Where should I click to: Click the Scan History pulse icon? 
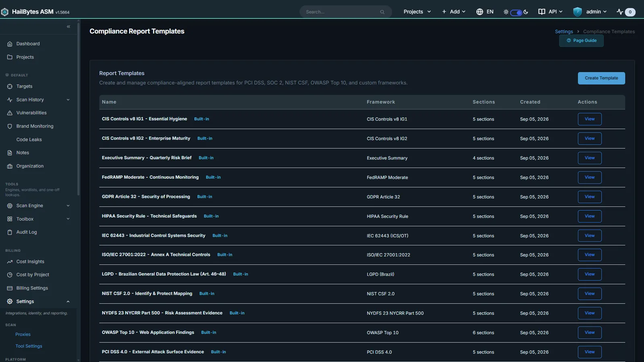click(10, 100)
